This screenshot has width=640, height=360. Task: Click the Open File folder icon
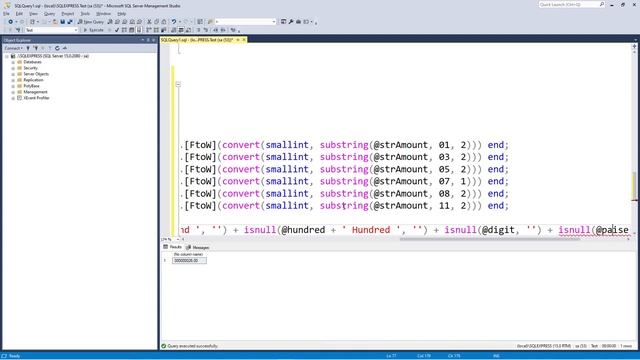[x=55, y=22]
